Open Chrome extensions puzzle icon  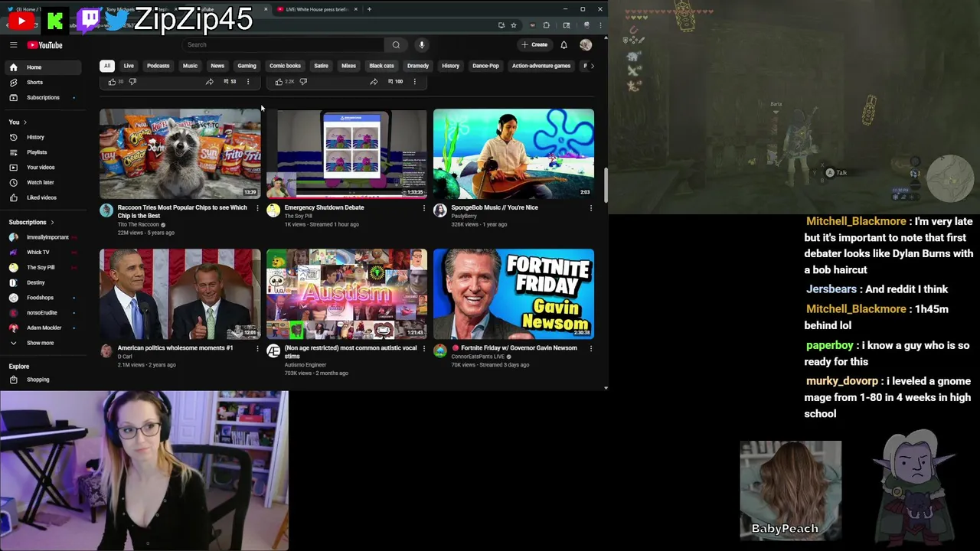pyautogui.click(x=546, y=25)
